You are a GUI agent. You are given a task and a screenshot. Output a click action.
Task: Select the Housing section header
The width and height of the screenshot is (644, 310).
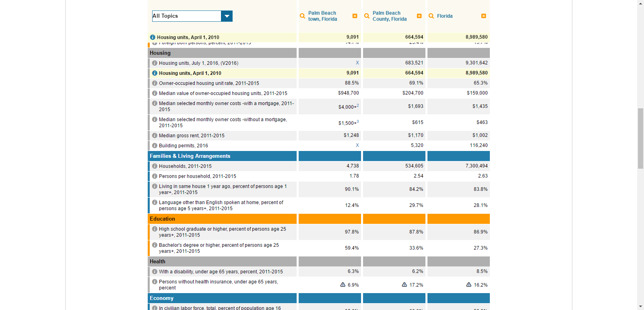tap(222, 53)
